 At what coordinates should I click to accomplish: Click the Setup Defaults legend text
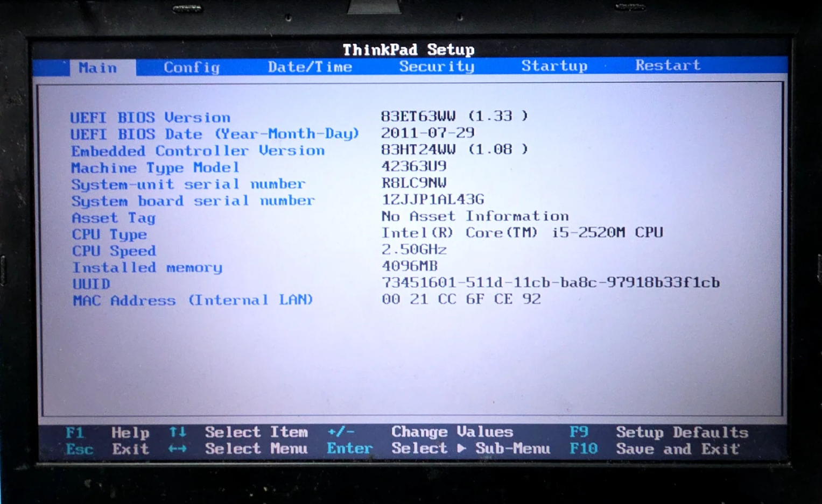(683, 432)
